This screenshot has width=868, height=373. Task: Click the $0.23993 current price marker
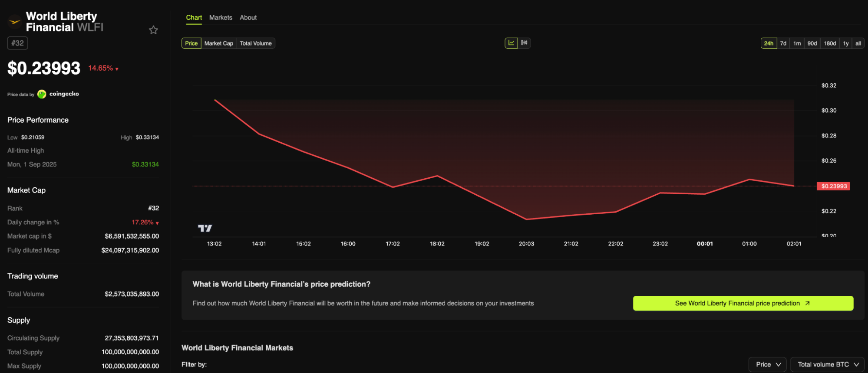tap(833, 186)
